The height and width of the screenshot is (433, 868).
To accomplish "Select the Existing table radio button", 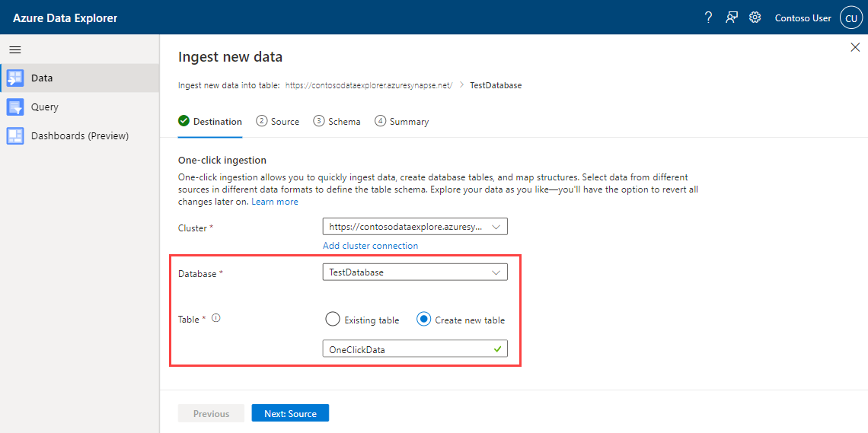I will pyautogui.click(x=332, y=320).
